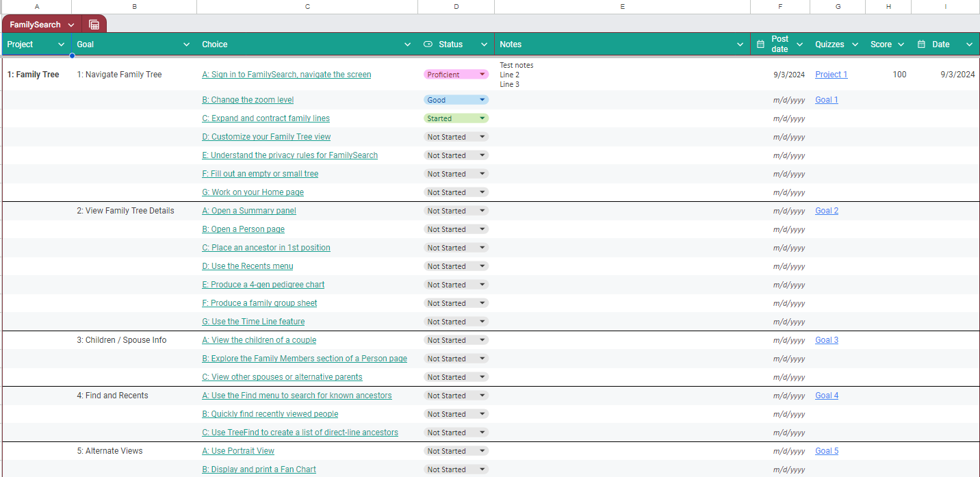Change the blue Good status chip

pos(456,100)
